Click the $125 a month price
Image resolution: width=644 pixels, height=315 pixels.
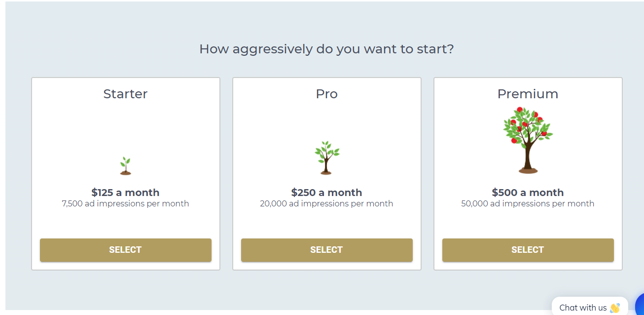pos(125,193)
